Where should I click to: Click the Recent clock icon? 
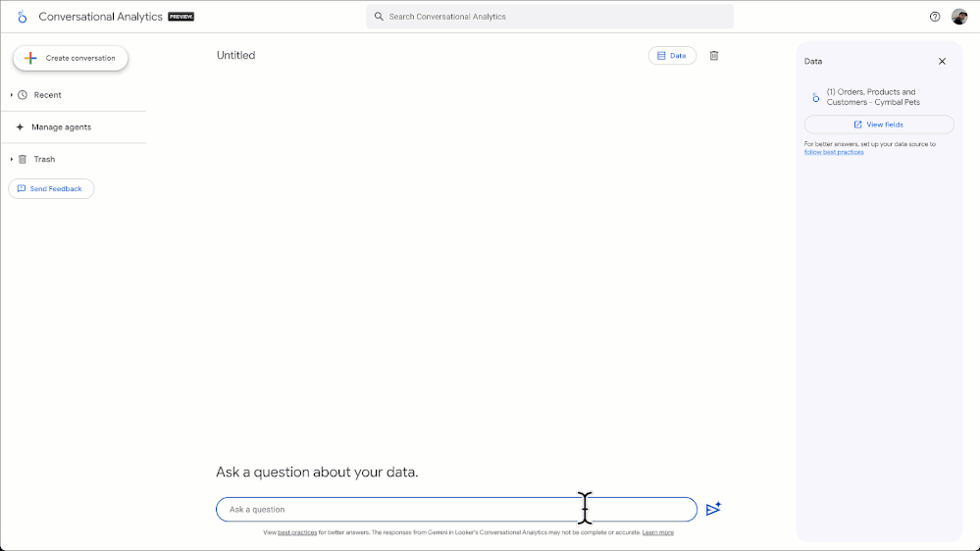click(23, 95)
